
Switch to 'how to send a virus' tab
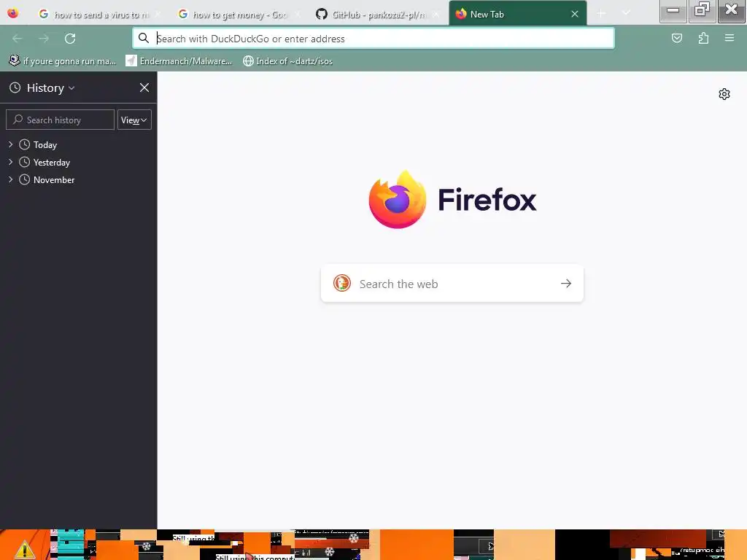tap(99, 15)
